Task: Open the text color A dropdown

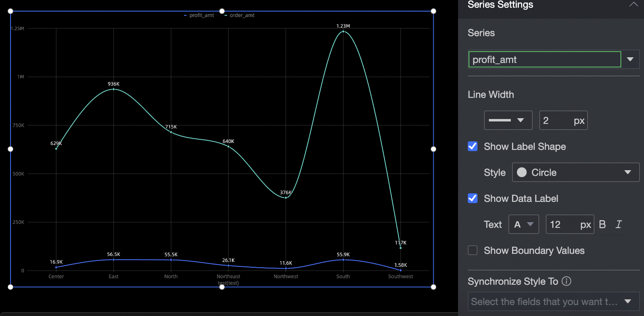Action: [x=524, y=224]
